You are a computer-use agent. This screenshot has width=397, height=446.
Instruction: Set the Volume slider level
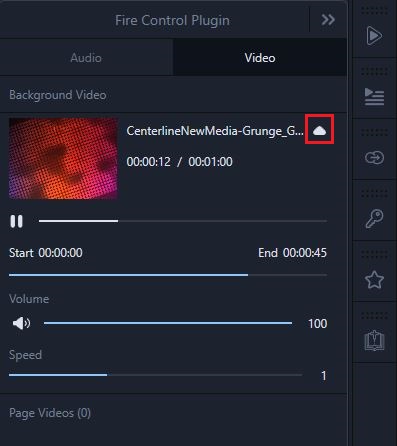click(168, 323)
